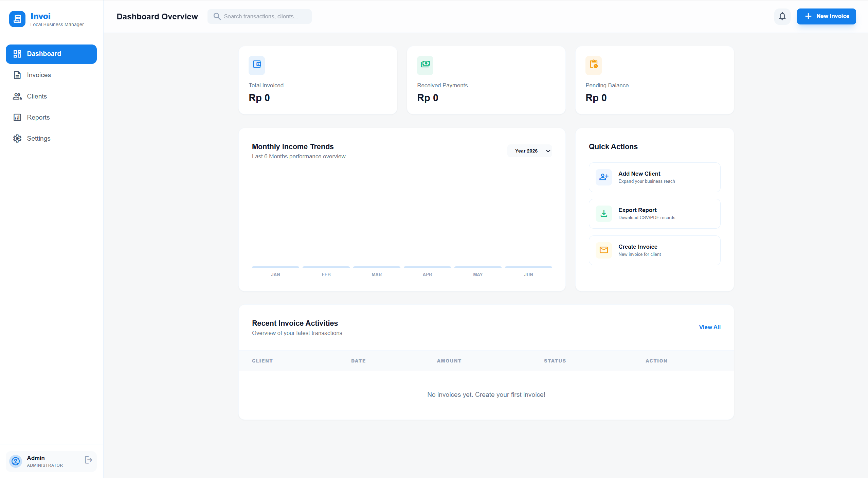The height and width of the screenshot is (478, 868).
Task: Click the Invoi app logo icon
Action: pyautogui.click(x=17, y=19)
